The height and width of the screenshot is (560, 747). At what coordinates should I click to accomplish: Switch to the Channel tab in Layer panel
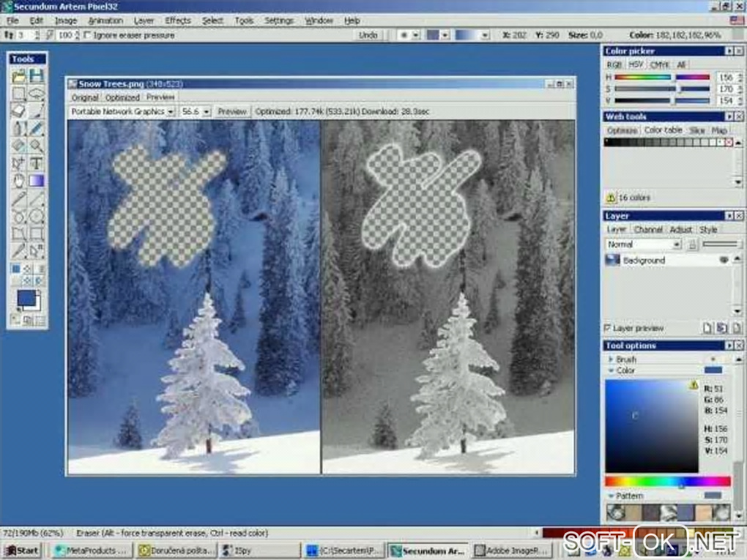click(x=648, y=230)
